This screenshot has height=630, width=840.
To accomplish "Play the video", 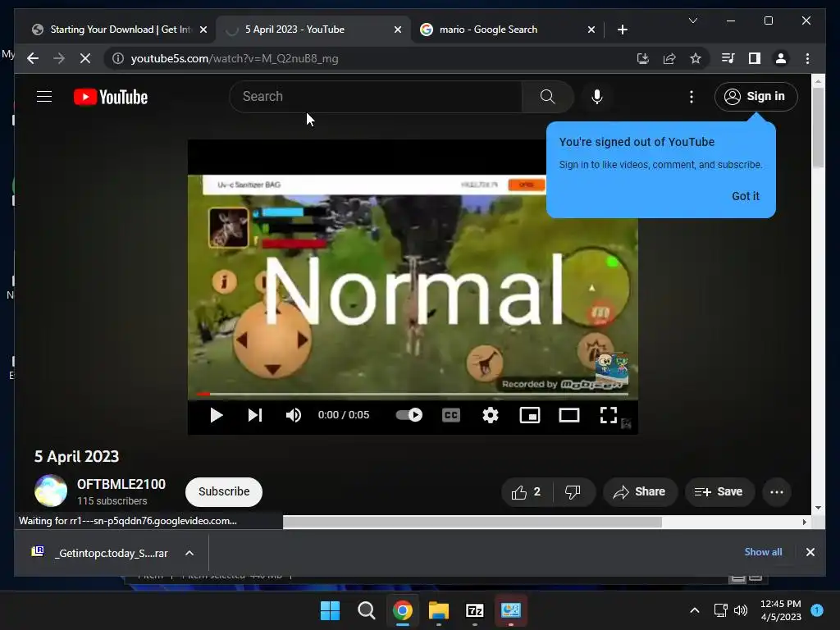I will (216, 415).
